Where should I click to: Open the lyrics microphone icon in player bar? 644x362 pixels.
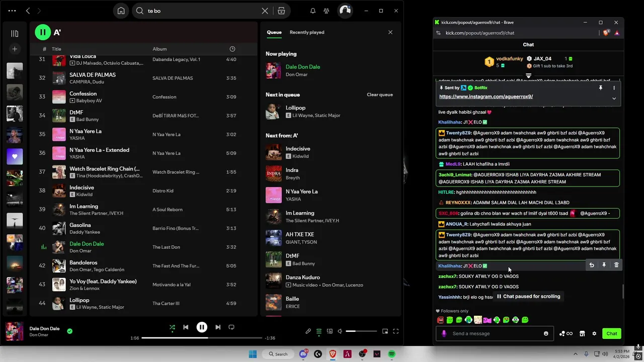(308, 331)
